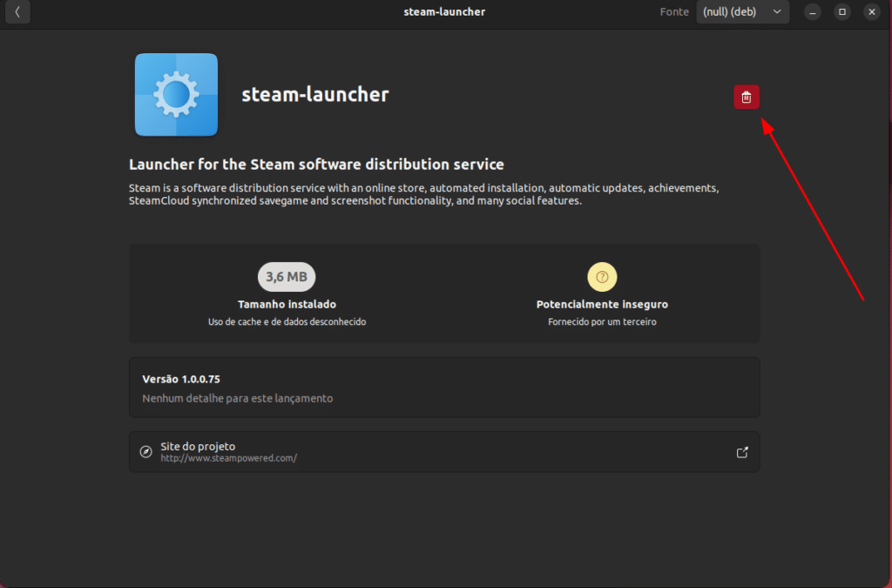The width and height of the screenshot is (892, 588).
Task: Click the external link icon for project site
Action: pyautogui.click(x=742, y=452)
